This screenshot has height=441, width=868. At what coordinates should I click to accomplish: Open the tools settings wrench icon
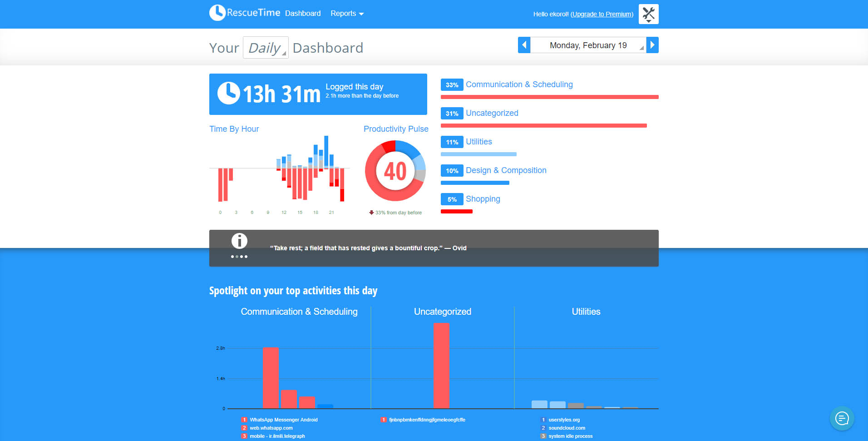648,14
